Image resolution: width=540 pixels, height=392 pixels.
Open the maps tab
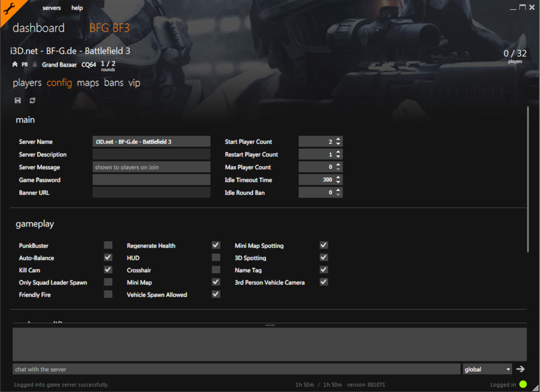coord(88,83)
